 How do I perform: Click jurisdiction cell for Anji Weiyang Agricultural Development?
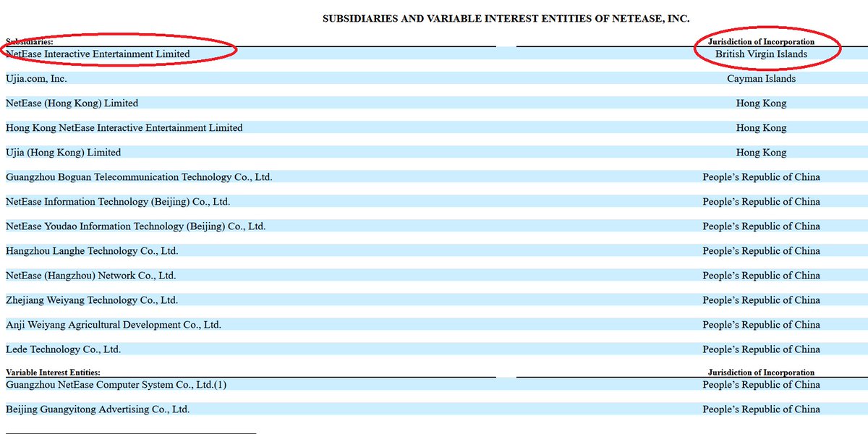(x=761, y=324)
